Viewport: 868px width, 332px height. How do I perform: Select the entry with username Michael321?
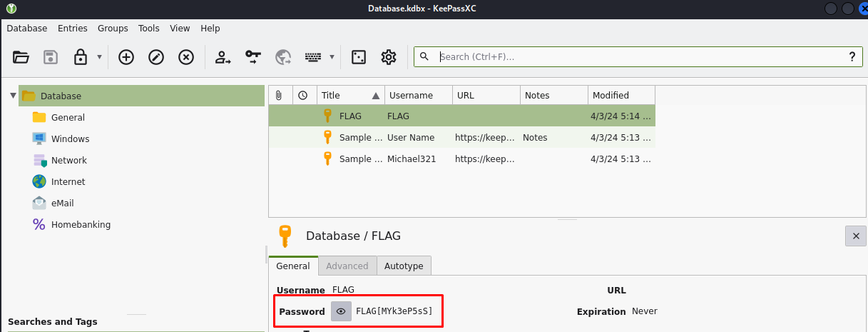[461, 159]
